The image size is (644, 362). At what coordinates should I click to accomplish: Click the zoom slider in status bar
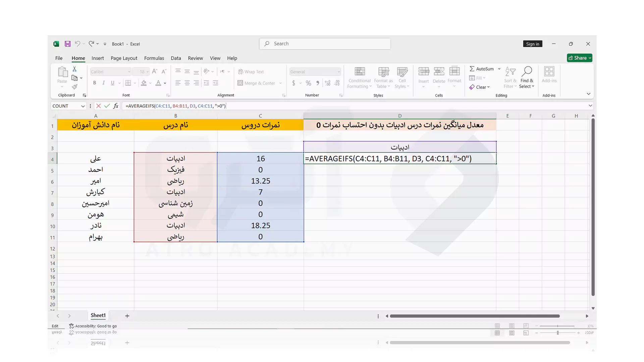point(557,326)
